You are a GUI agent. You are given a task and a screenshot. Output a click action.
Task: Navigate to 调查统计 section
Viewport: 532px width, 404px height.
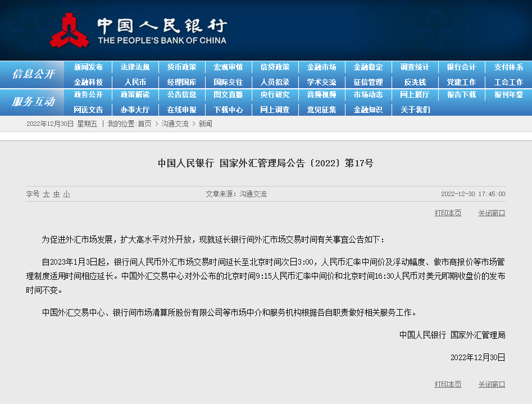click(x=415, y=67)
